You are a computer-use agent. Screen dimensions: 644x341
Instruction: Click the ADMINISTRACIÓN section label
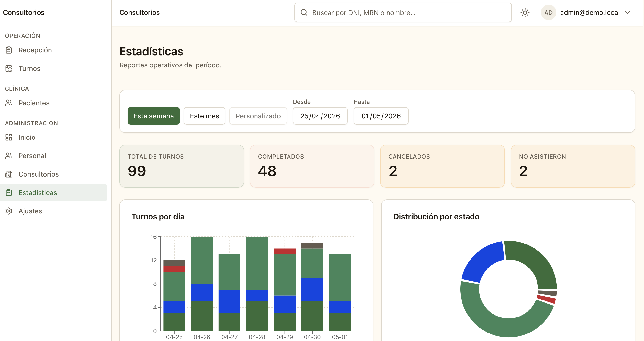[32, 123]
